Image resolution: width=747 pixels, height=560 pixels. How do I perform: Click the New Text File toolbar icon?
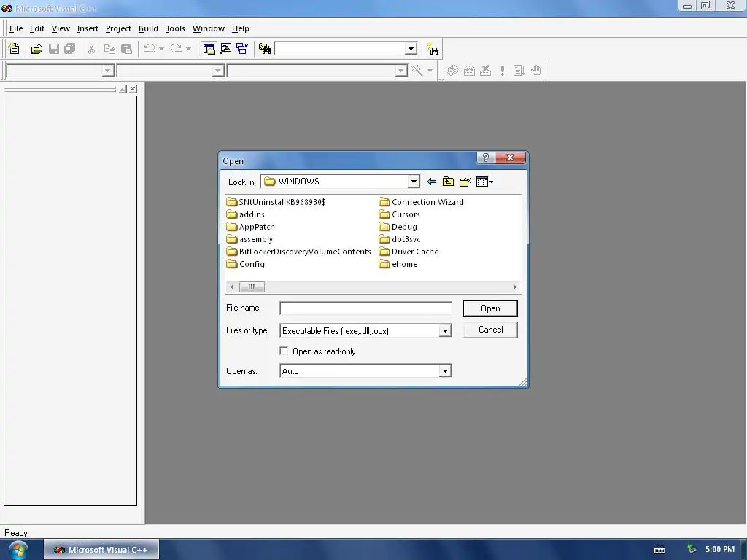click(15, 49)
